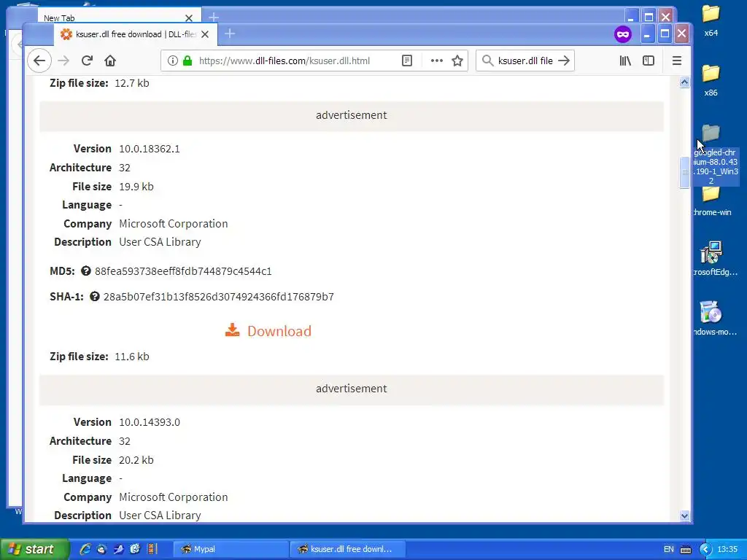
Task: Click the green secure connection padlock
Action: pos(187,61)
